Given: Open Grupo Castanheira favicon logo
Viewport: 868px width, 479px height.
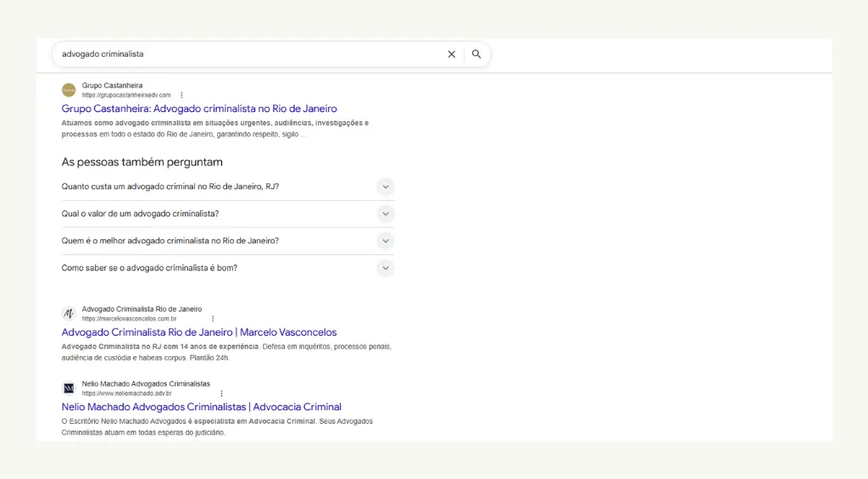Looking at the screenshot, I should pos(69,90).
